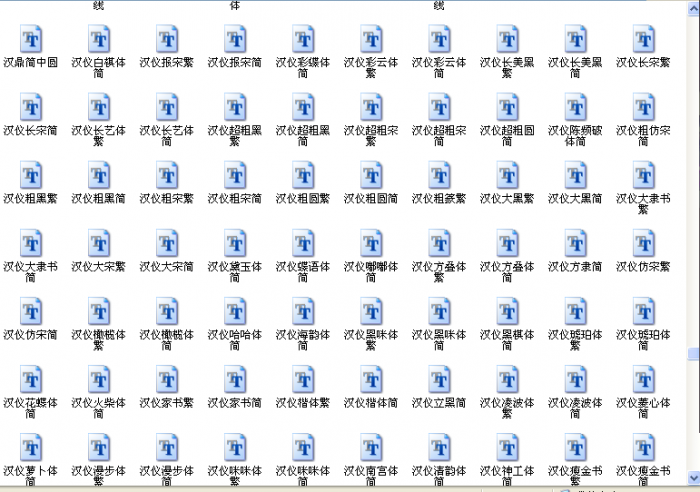Choose the 汉仪粗圆繁 font icon
The image size is (700, 492).
pyautogui.click(x=303, y=175)
